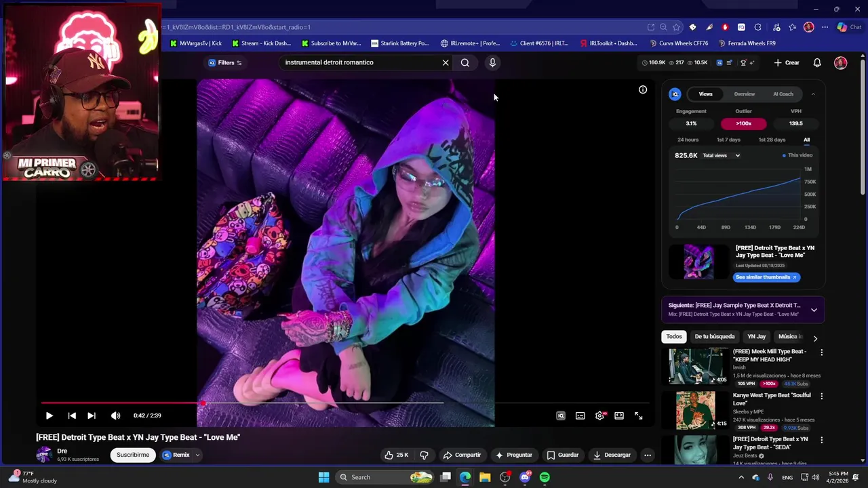
Task: Toggle subtitles in the video player
Action: (580, 415)
